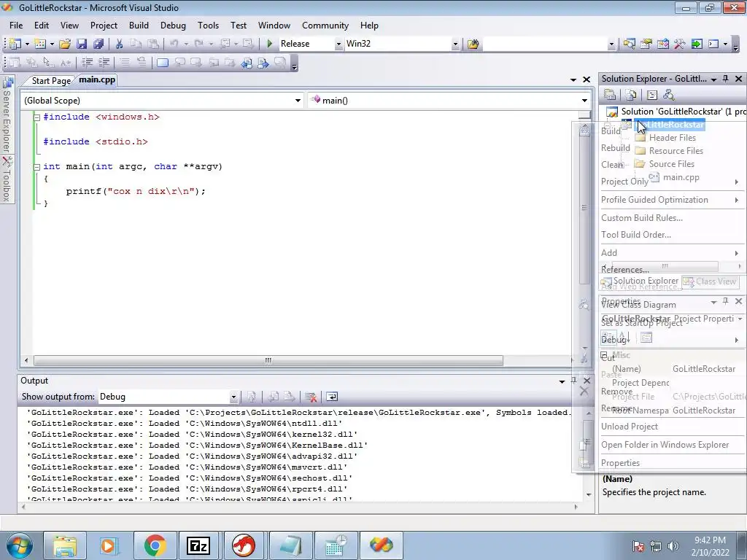Click the volume speaker tray icon

click(673, 546)
